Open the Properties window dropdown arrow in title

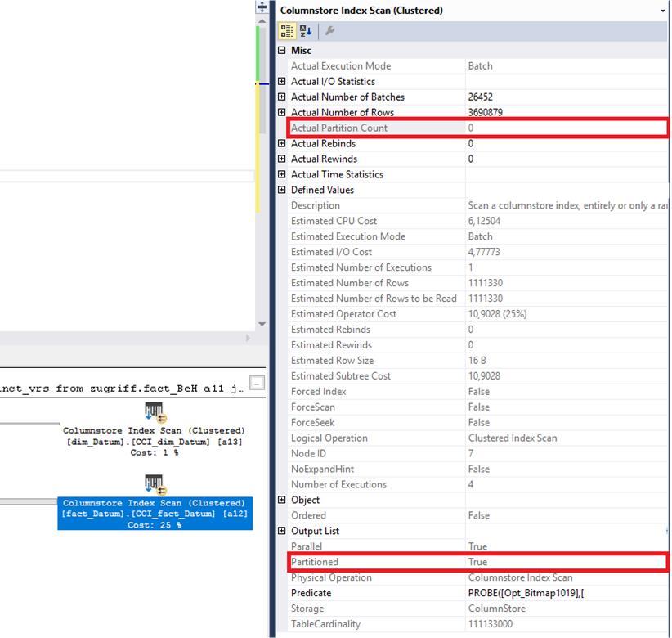click(x=662, y=11)
